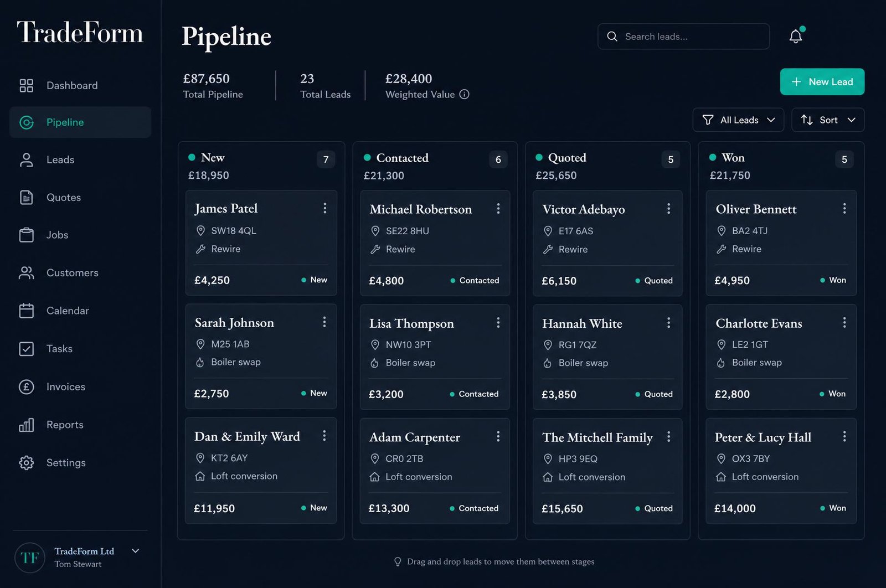Screen dimensions: 886x588
Task: Open Victor Adebayo card three-dot menu
Action: pyautogui.click(x=669, y=208)
